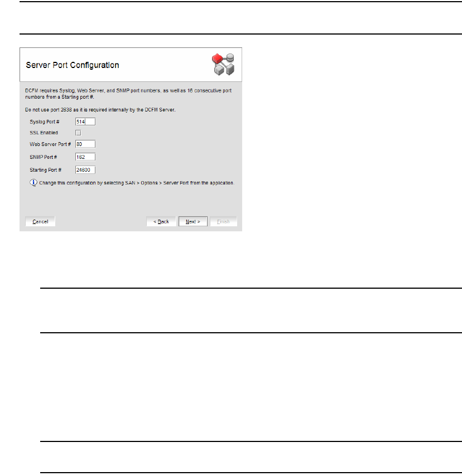Click the information icon beside configuration note
The height and width of the screenshot is (476, 462).
click(33, 183)
